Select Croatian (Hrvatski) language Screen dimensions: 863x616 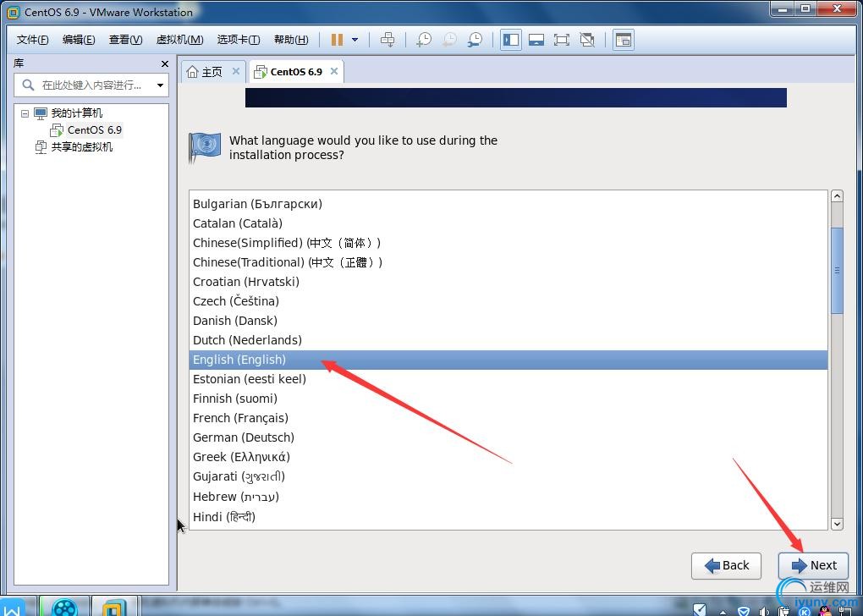click(508, 282)
